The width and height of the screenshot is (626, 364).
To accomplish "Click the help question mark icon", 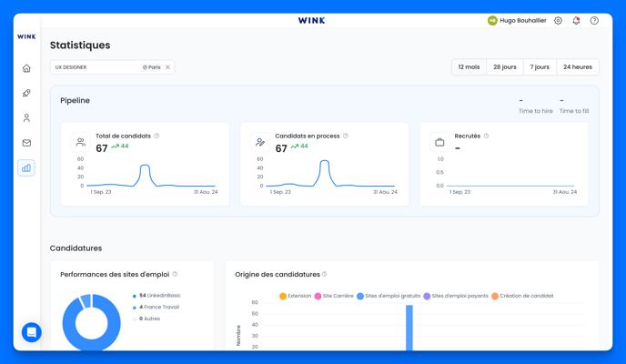I will point(594,20).
